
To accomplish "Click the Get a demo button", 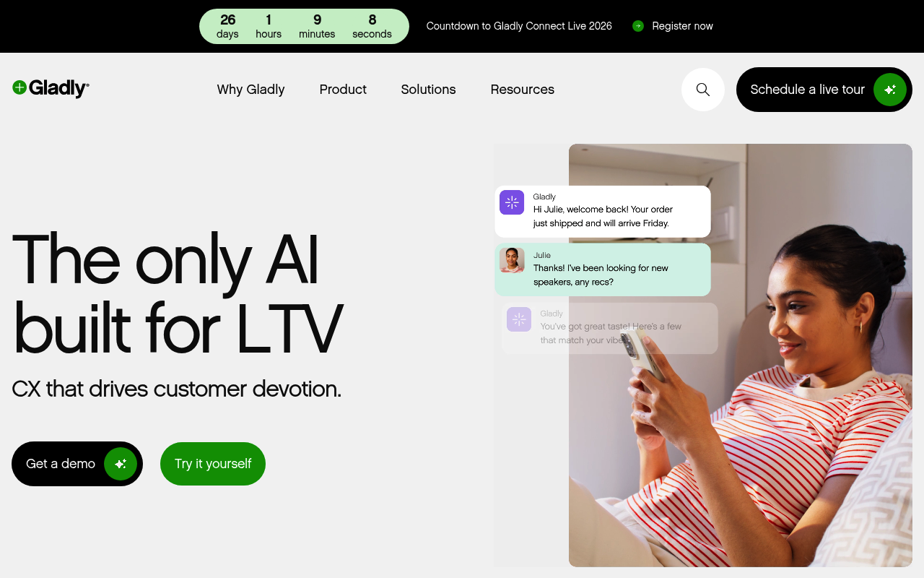I will tap(77, 464).
